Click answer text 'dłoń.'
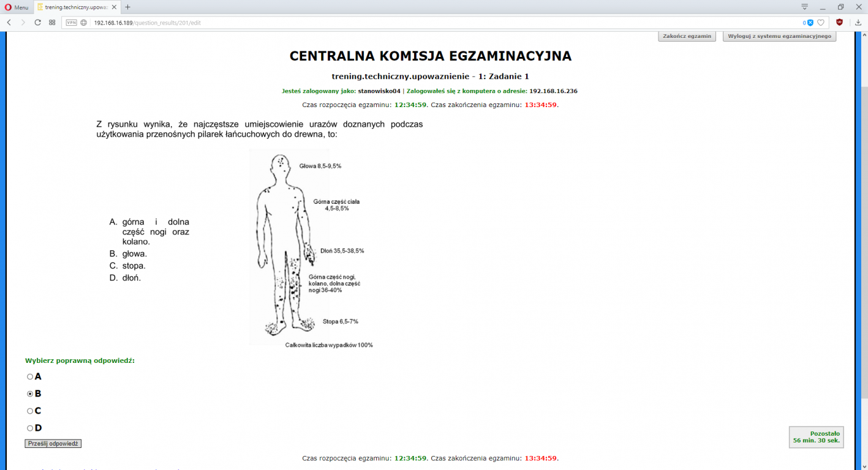 click(x=132, y=278)
